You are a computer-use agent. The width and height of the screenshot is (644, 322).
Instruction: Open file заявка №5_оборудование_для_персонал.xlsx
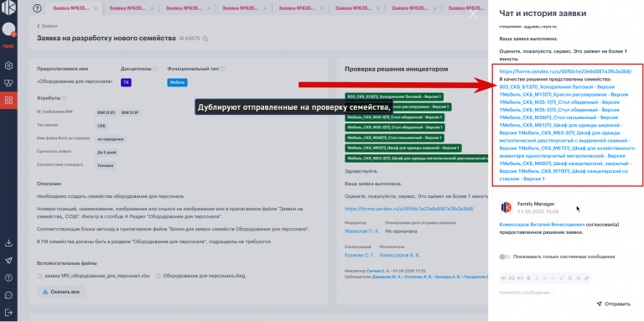(94, 276)
